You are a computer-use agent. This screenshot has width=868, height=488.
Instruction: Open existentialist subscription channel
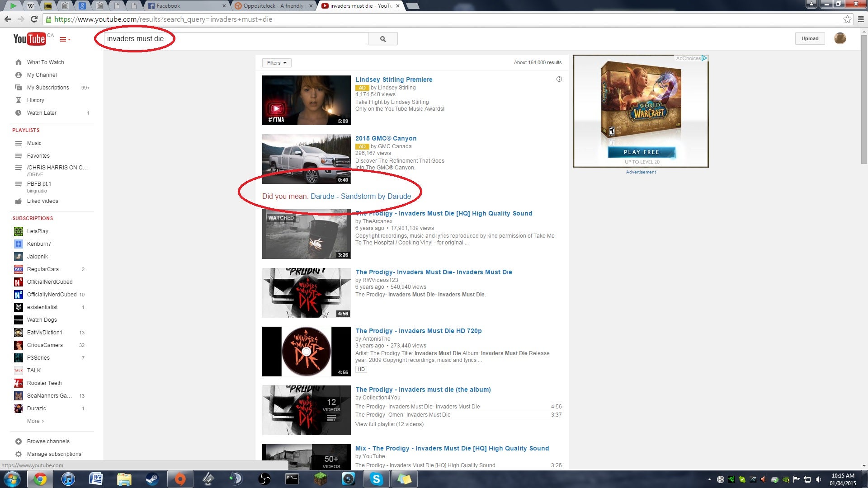[x=42, y=307]
